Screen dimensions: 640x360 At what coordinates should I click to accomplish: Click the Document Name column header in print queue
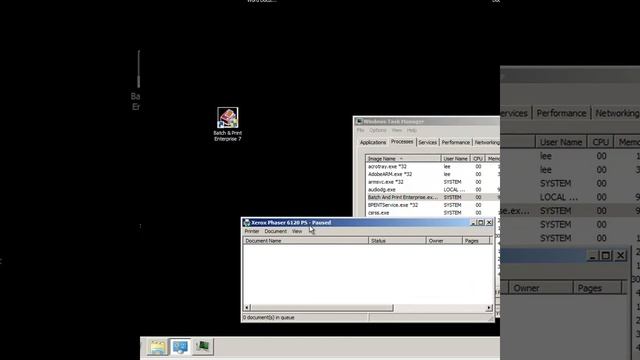pos(306,241)
